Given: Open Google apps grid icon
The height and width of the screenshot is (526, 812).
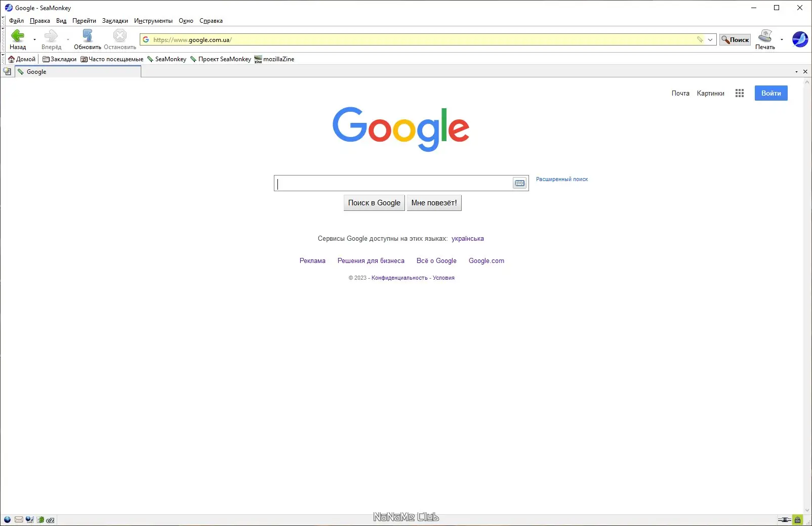Looking at the screenshot, I should point(740,93).
